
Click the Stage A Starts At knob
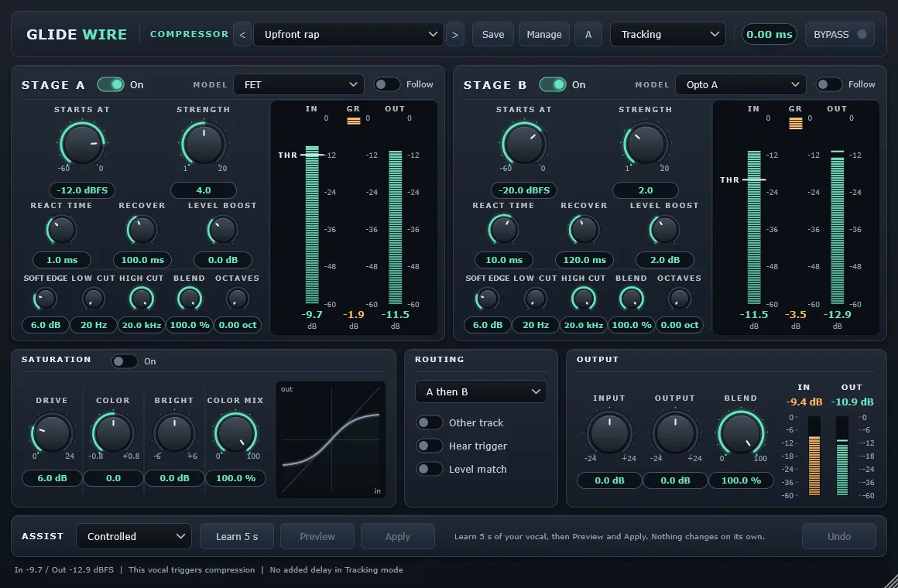point(82,143)
